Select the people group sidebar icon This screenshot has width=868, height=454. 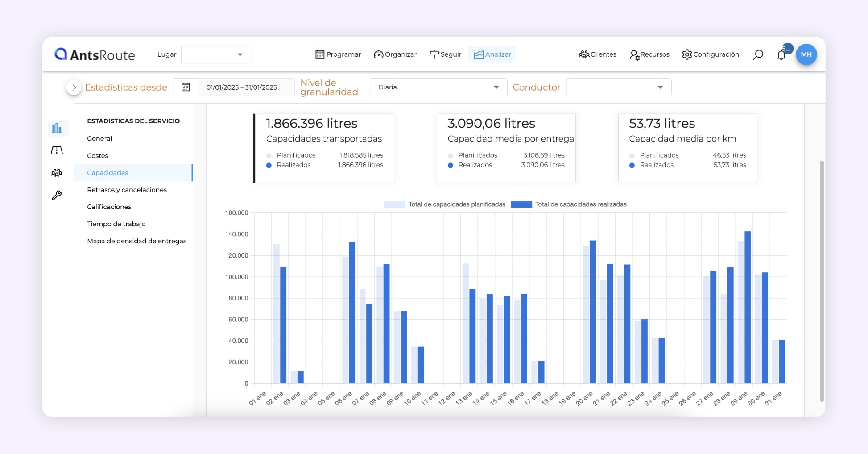57,173
